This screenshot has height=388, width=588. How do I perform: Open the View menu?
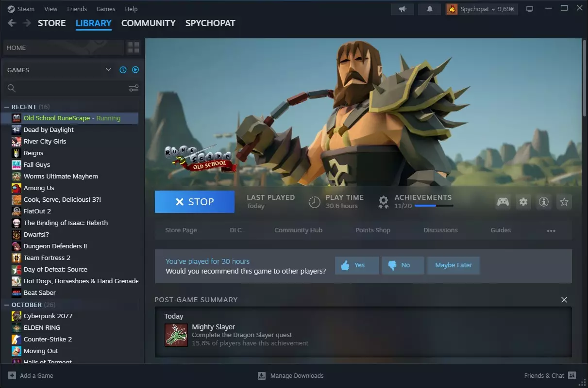(50, 9)
